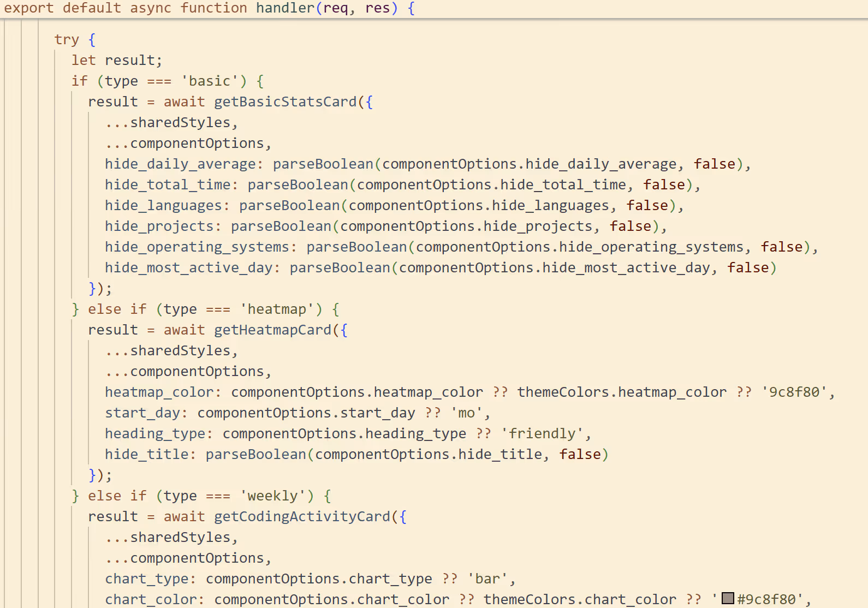Place cursor on hide_total_time property key
The width and height of the screenshot is (868, 608).
click(168, 185)
